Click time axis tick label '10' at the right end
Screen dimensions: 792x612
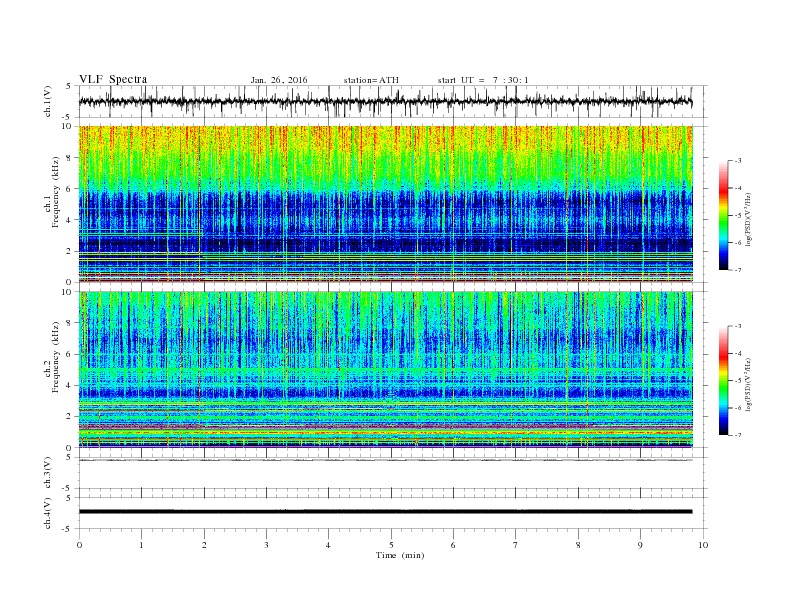(703, 545)
